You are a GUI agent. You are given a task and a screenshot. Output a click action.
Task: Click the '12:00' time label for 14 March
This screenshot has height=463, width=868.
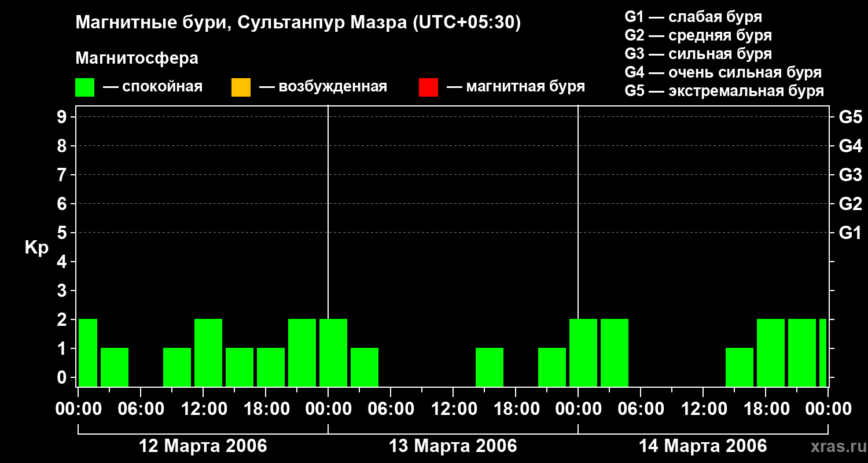(703, 409)
